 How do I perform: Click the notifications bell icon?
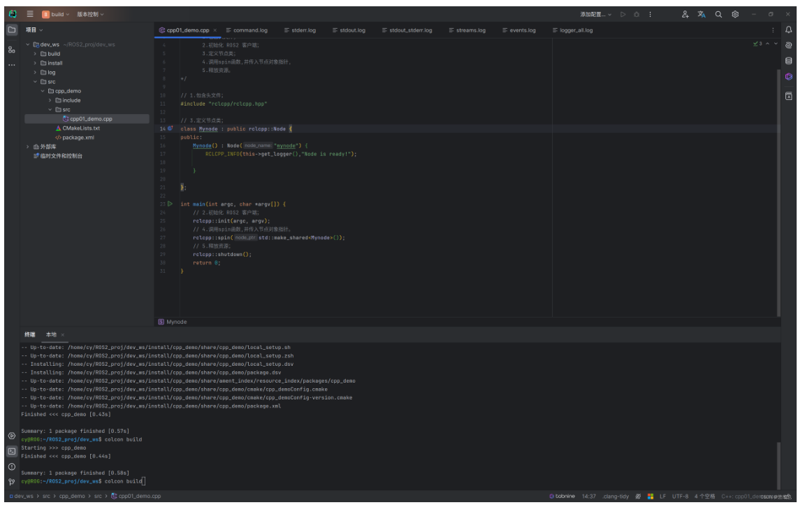[789, 30]
